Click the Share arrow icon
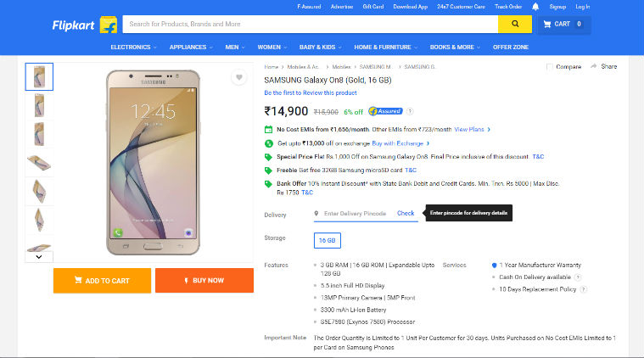644x358 pixels. pos(593,66)
